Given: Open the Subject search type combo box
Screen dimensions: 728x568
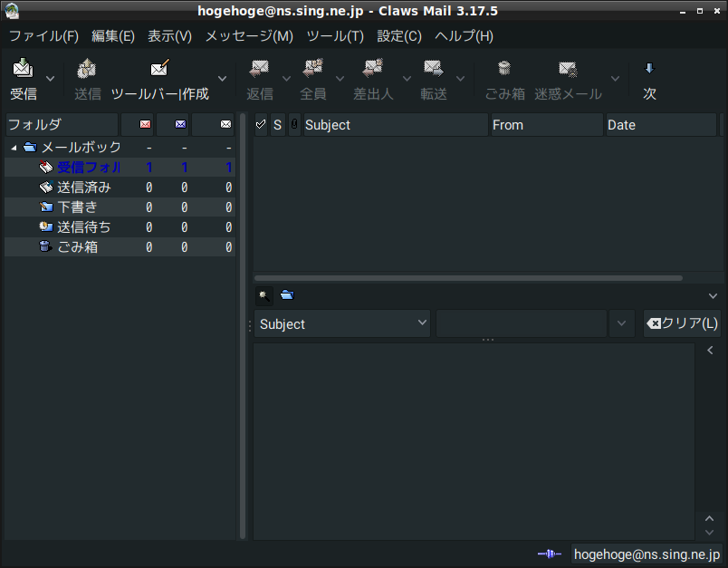Looking at the screenshot, I should (x=342, y=323).
